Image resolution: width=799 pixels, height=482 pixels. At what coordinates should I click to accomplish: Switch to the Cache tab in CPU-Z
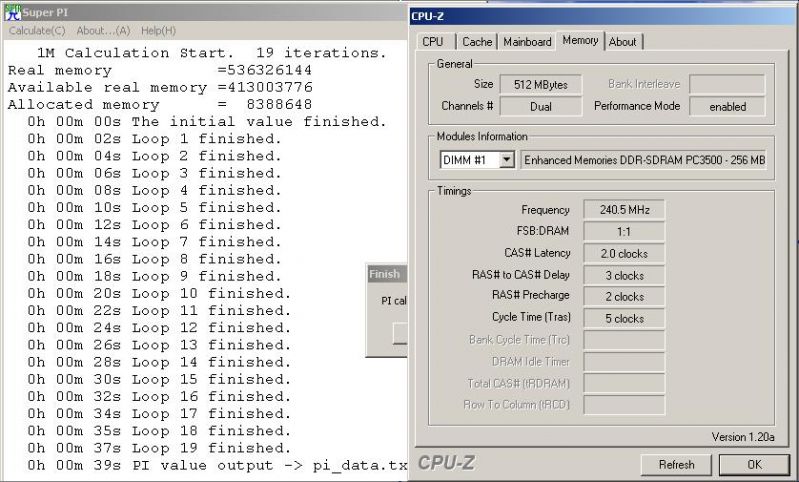pos(477,42)
